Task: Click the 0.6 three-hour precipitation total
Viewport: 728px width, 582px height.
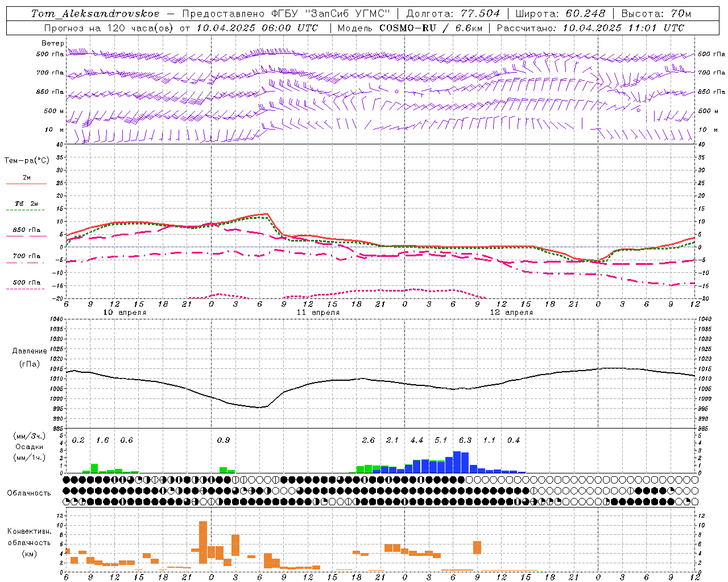Action: click(x=126, y=440)
